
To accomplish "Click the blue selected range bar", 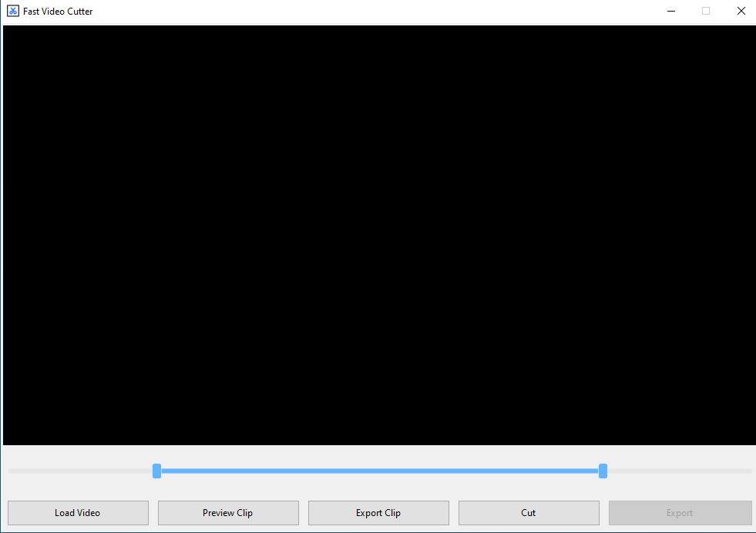I will [379, 471].
